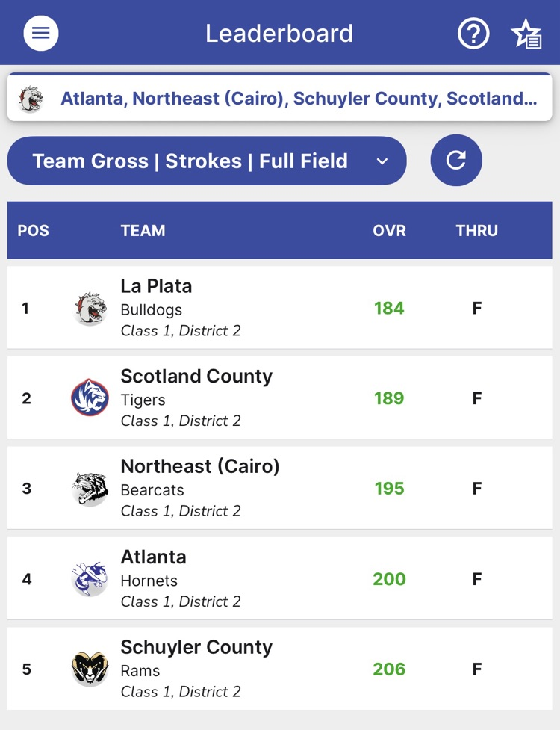Open the starred favorites list icon
This screenshot has height=730, width=560.
(x=526, y=34)
